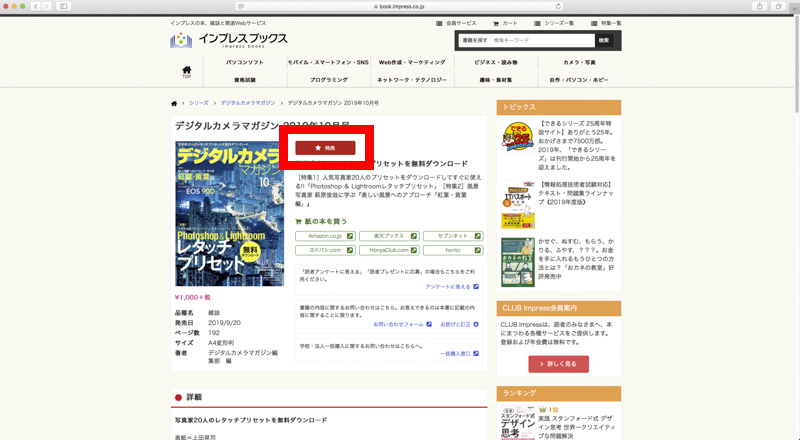Click icon beside 一括購入窓口
Image resolution: width=800 pixels, height=440 pixels.
point(476,353)
